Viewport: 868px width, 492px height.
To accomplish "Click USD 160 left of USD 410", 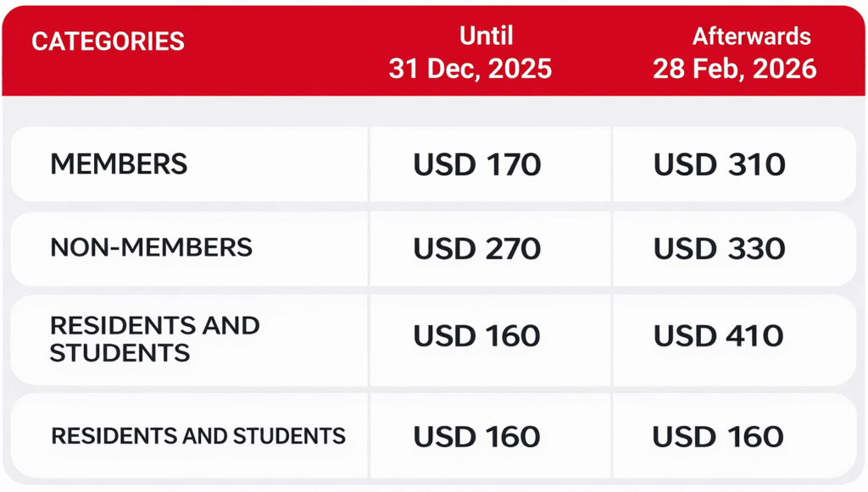I will [x=477, y=336].
